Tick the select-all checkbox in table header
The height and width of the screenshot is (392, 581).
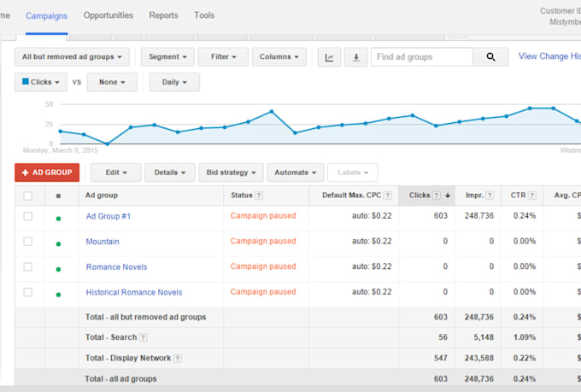(28, 196)
